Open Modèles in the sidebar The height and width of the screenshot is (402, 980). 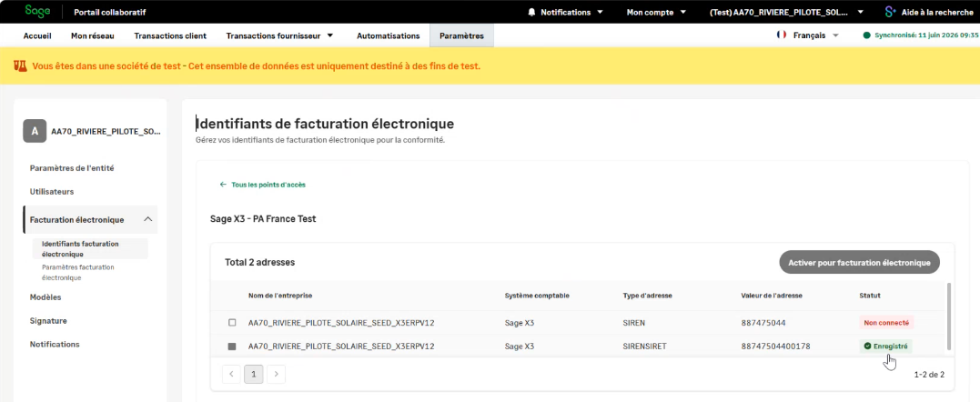45,297
